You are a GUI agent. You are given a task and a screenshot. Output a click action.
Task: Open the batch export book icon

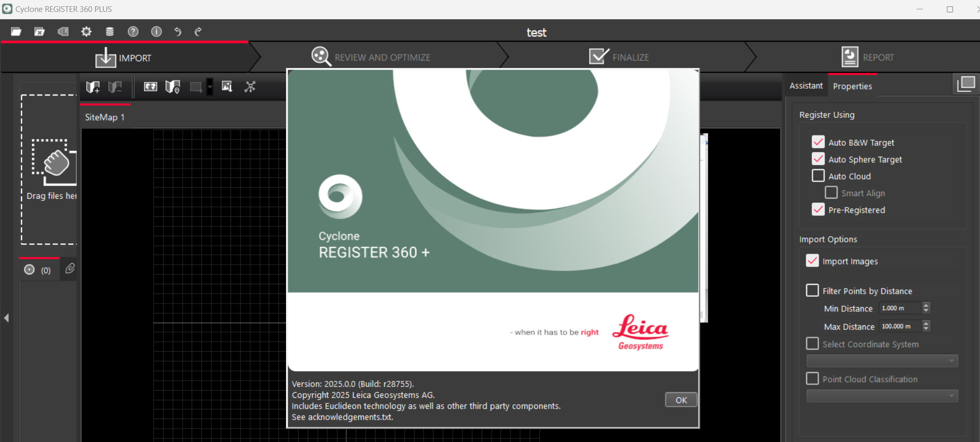coord(63,32)
